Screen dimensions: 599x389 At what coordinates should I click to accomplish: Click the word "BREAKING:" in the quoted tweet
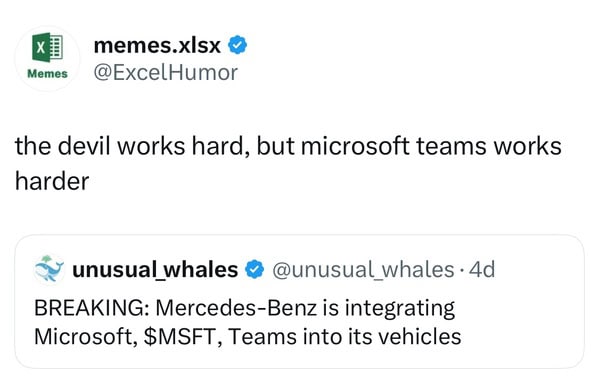click(92, 308)
